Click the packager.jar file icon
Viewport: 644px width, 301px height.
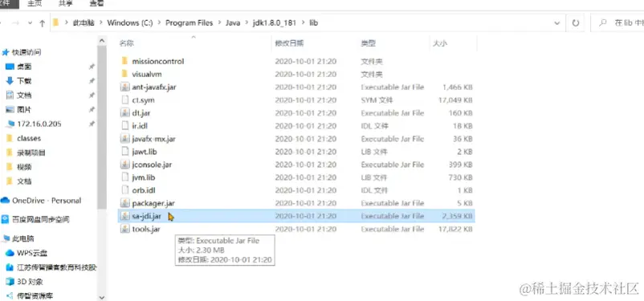tap(124, 203)
